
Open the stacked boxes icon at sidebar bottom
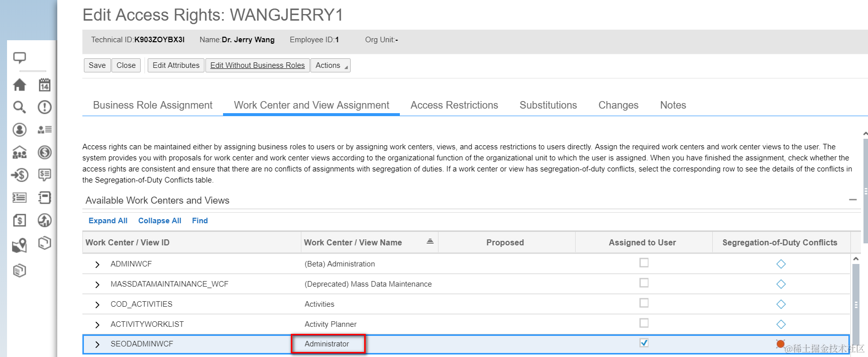[20, 271]
